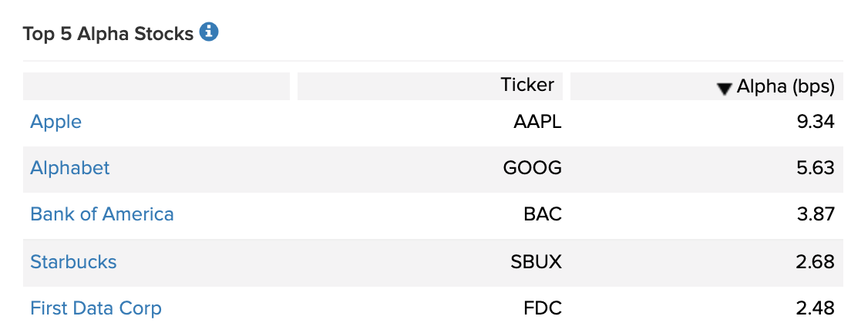
Task: Click the blue info icon beside Top 5 Alpha Stocks
Action: (209, 32)
